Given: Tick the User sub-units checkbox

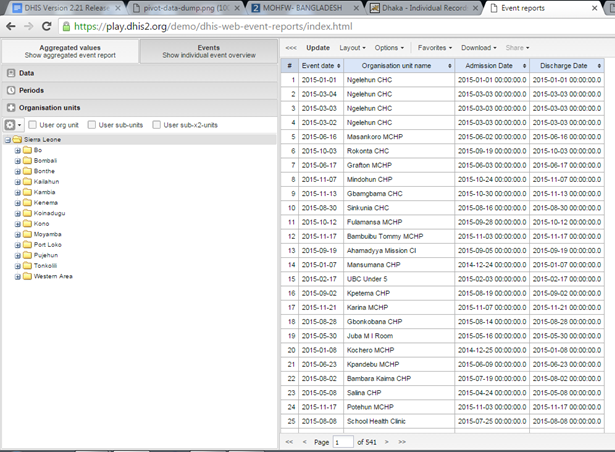Looking at the screenshot, I should click(92, 125).
